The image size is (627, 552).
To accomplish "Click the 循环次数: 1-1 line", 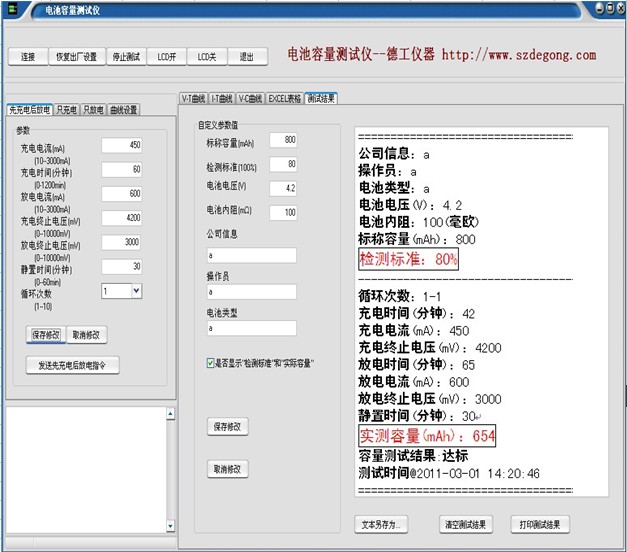I will (x=400, y=296).
